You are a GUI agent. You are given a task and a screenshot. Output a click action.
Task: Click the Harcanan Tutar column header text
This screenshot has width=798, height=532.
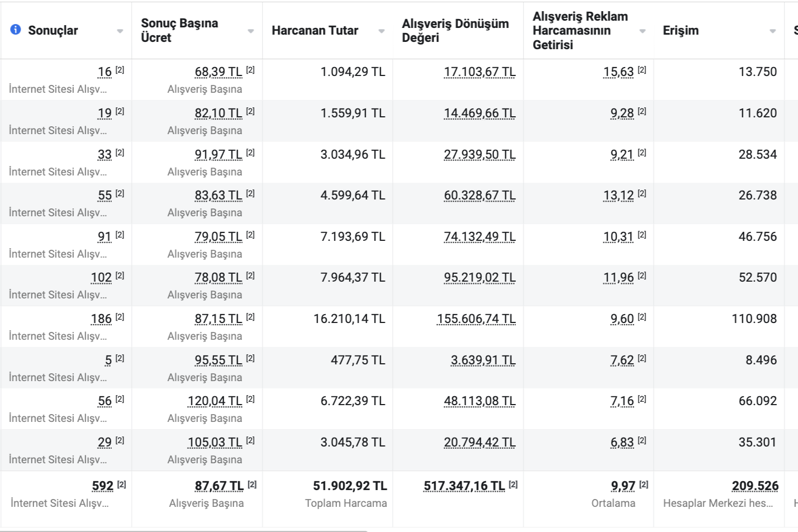pos(315,31)
